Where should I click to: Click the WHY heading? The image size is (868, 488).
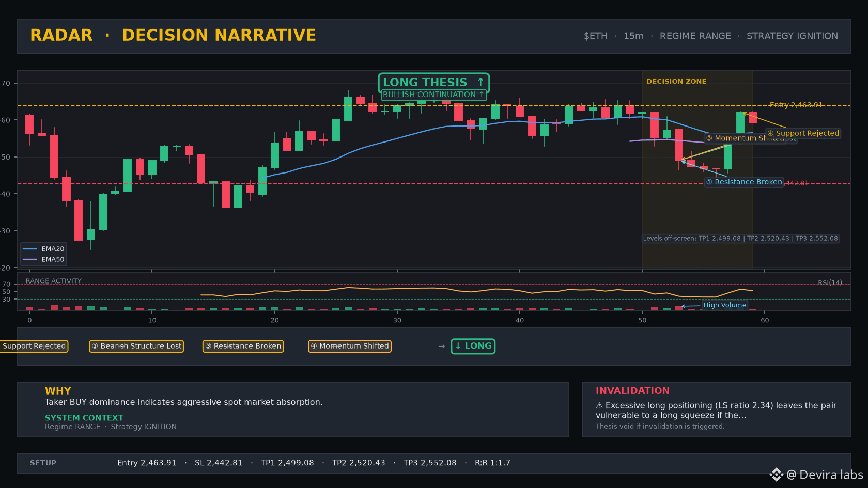[58, 391]
